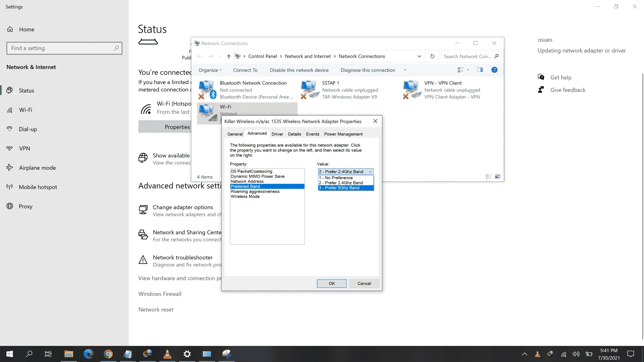The width and height of the screenshot is (644, 362).
Task: Refresh the Network Connections window
Action: [432, 56]
